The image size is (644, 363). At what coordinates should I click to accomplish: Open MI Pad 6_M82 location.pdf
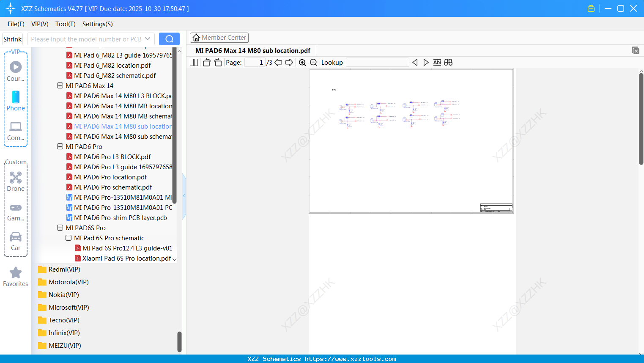click(x=112, y=66)
